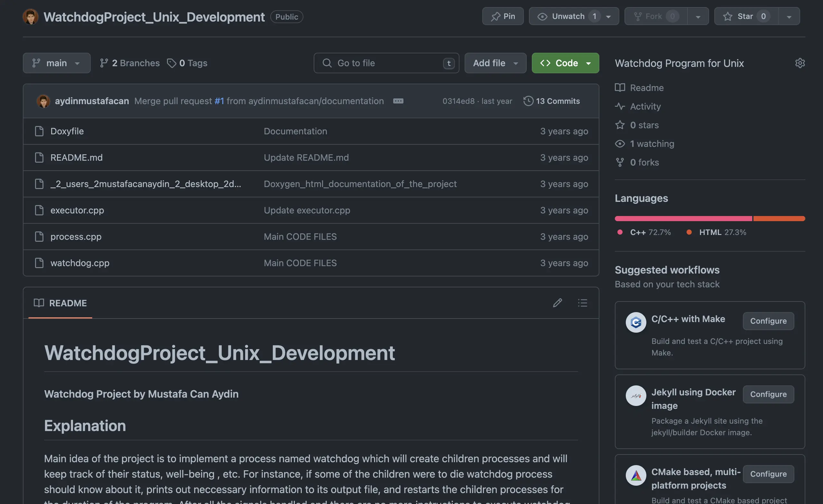This screenshot has width=823, height=504.
Task: Click the C++ segment in languages bar
Action: 683,219
